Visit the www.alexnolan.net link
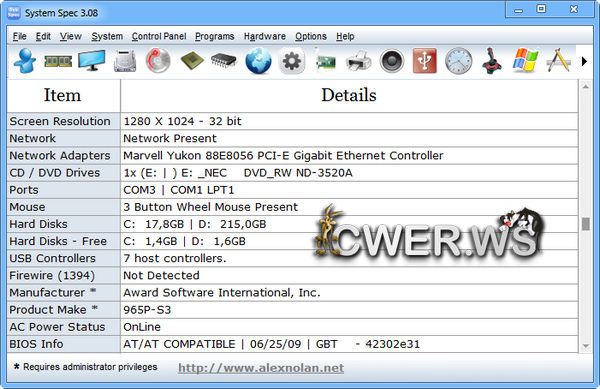This screenshot has width=600, height=389. 261,368
